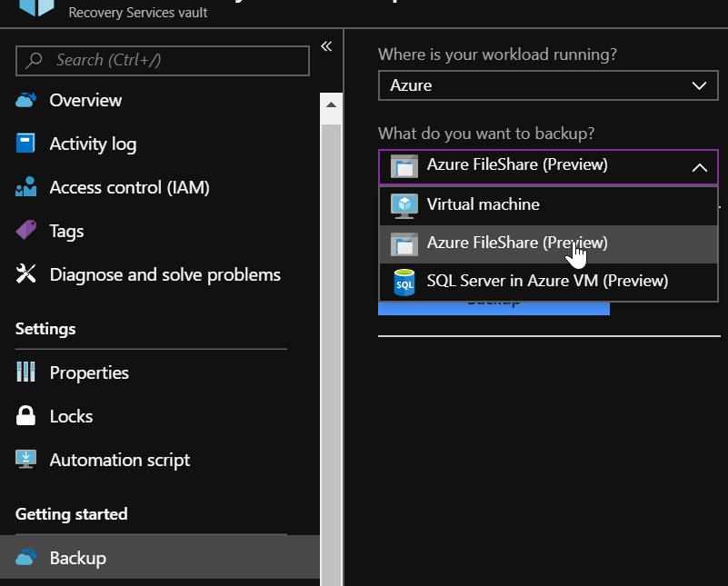Click the sidebar scrollbar up arrow

coord(331,107)
